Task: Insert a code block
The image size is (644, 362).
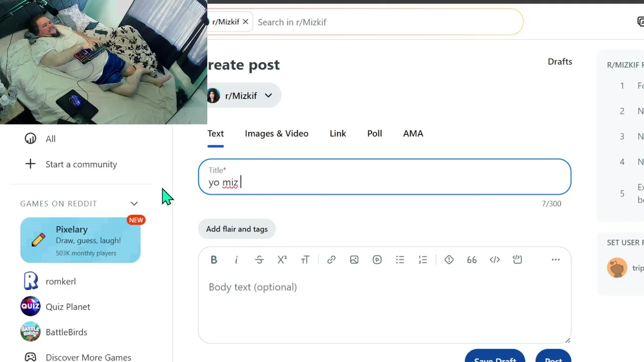Action: [517, 260]
